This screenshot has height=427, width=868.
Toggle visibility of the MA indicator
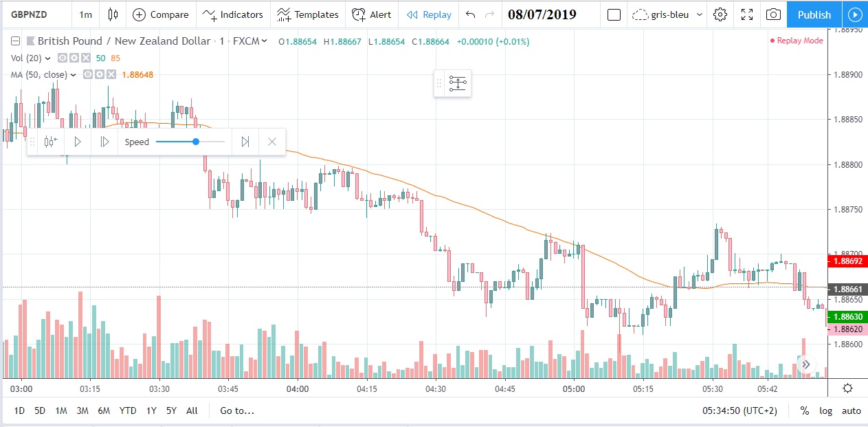pos(89,74)
